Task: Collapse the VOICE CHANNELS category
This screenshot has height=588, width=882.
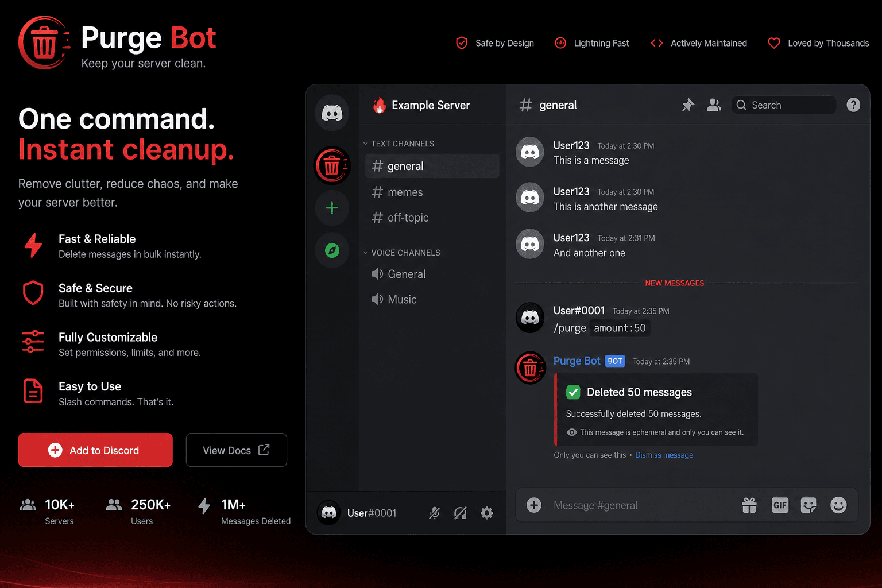Action: 402,253
